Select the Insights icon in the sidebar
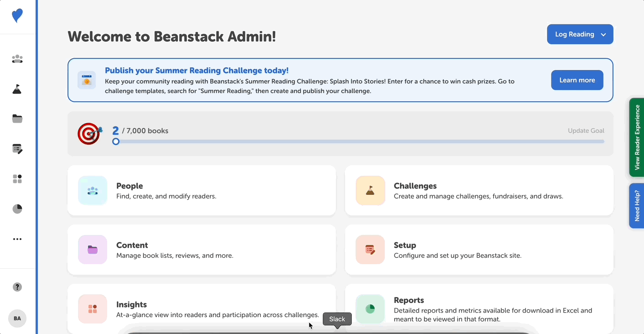The height and width of the screenshot is (334, 644). point(17,178)
